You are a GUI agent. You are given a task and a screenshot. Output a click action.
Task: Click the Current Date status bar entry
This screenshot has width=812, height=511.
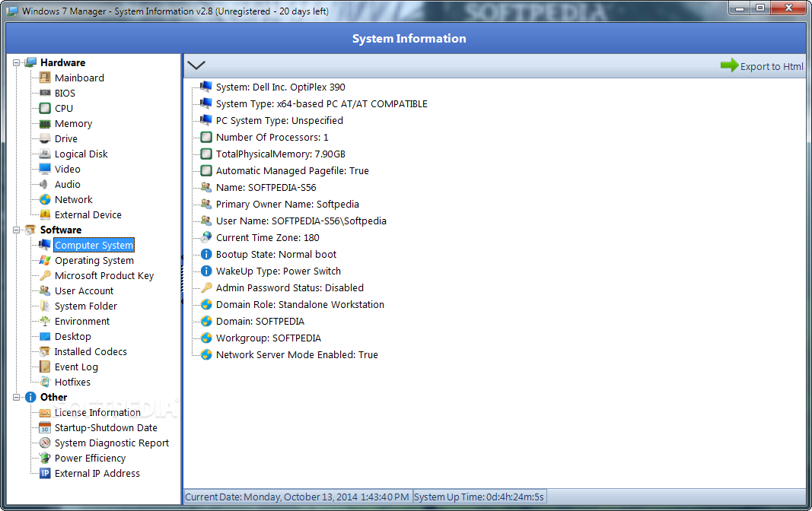[298, 497]
